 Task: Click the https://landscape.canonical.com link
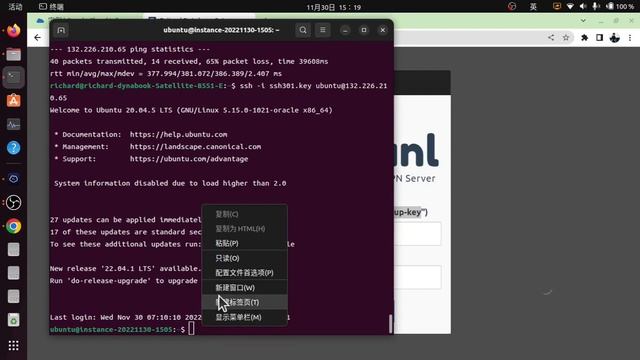pos(196,147)
